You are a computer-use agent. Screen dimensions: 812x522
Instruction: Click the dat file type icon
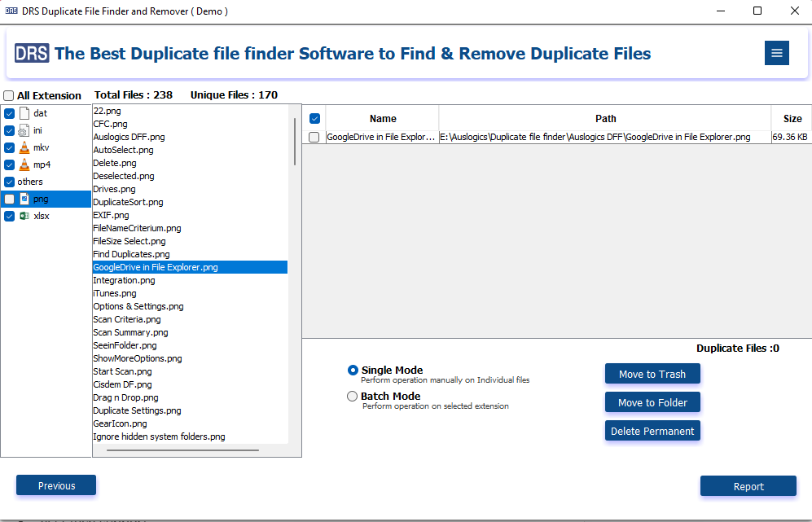pos(24,113)
